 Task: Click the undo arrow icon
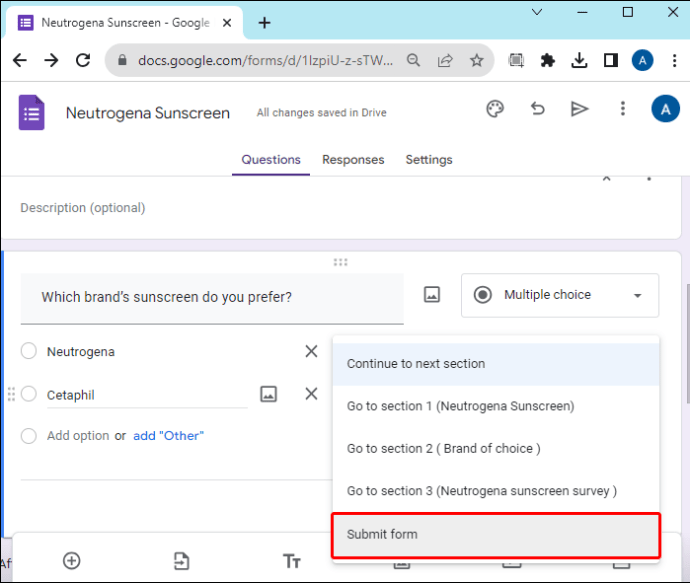coord(538,109)
